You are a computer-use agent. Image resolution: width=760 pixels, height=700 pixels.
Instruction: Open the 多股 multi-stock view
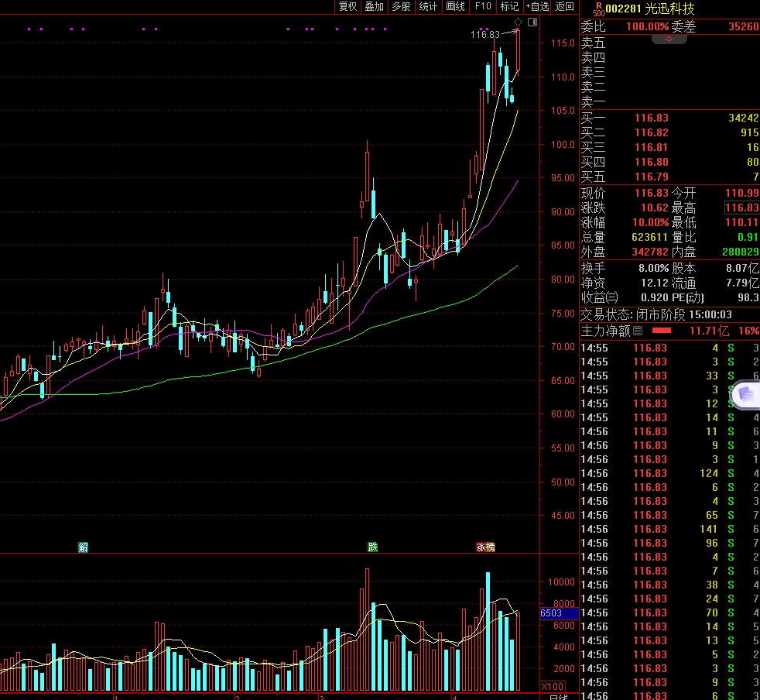pos(401,7)
